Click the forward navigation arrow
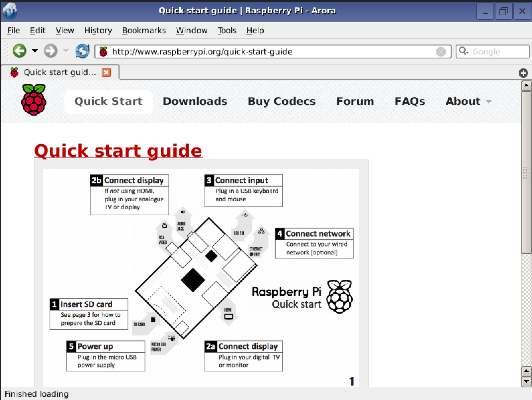This screenshot has height=400, width=532. pos(50,51)
